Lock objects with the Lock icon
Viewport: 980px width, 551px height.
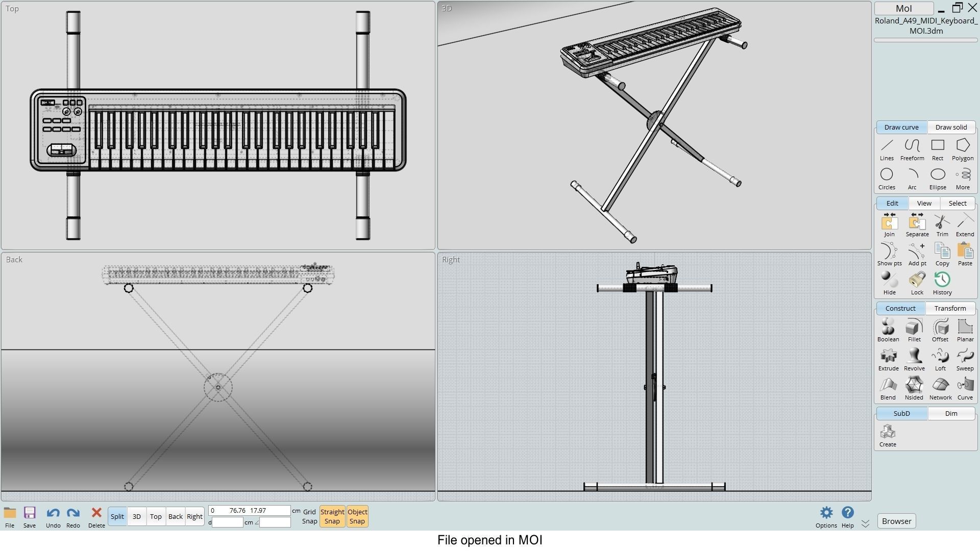click(917, 284)
